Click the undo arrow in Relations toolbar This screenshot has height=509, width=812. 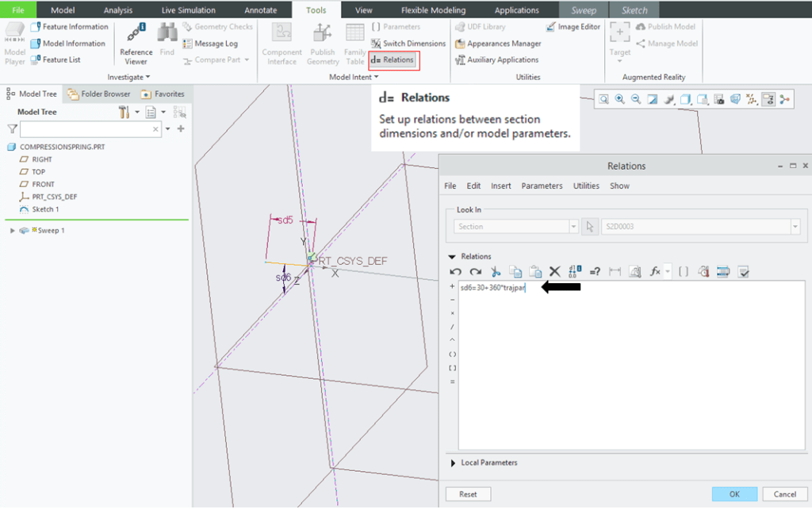(x=456, y=272)
